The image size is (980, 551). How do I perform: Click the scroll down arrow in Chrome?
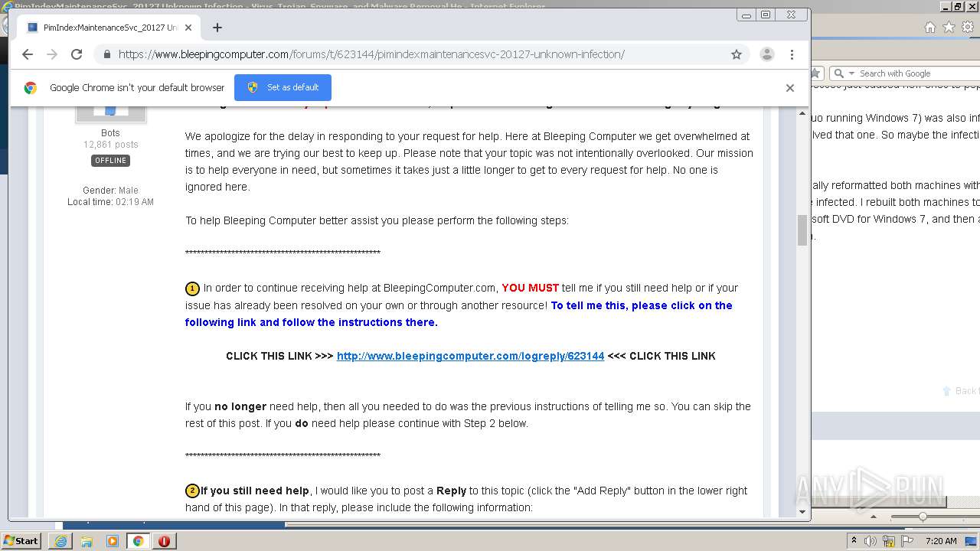(x=802, y=512)
